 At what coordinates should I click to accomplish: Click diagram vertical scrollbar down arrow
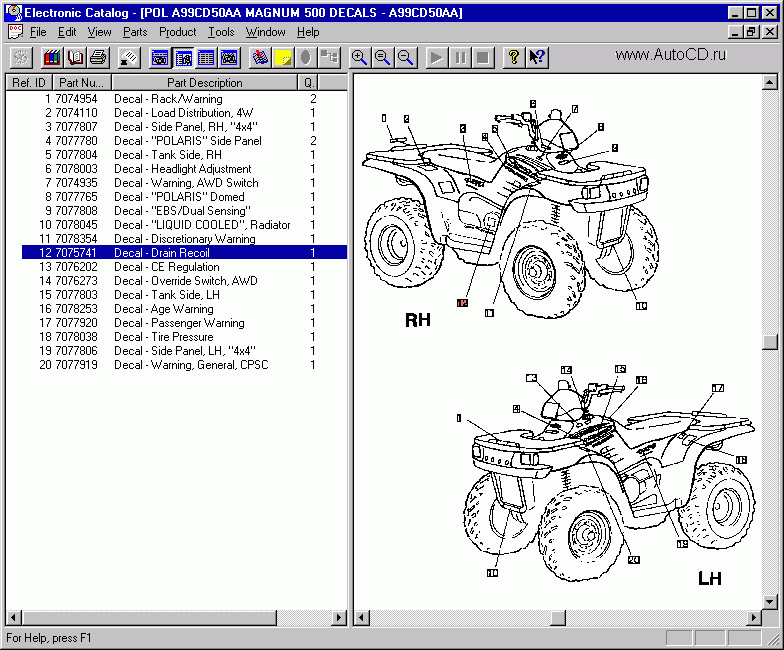[770, 602]
